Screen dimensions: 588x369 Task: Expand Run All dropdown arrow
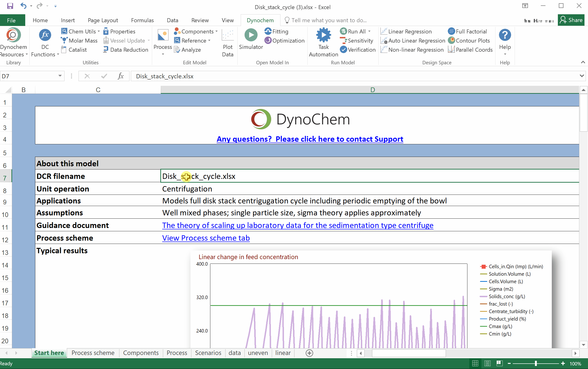(x=369, y=32)
